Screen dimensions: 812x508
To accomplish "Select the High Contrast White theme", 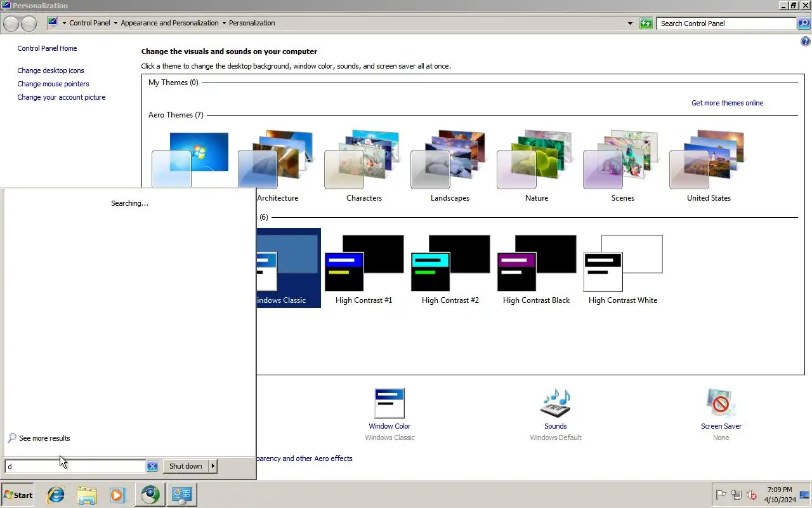I will coord(622,268).
